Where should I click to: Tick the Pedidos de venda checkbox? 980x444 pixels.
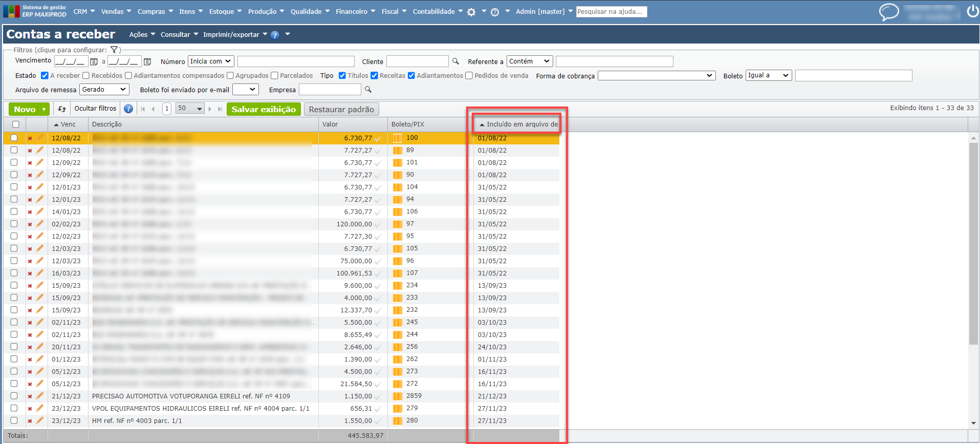(x=469, y=76)
